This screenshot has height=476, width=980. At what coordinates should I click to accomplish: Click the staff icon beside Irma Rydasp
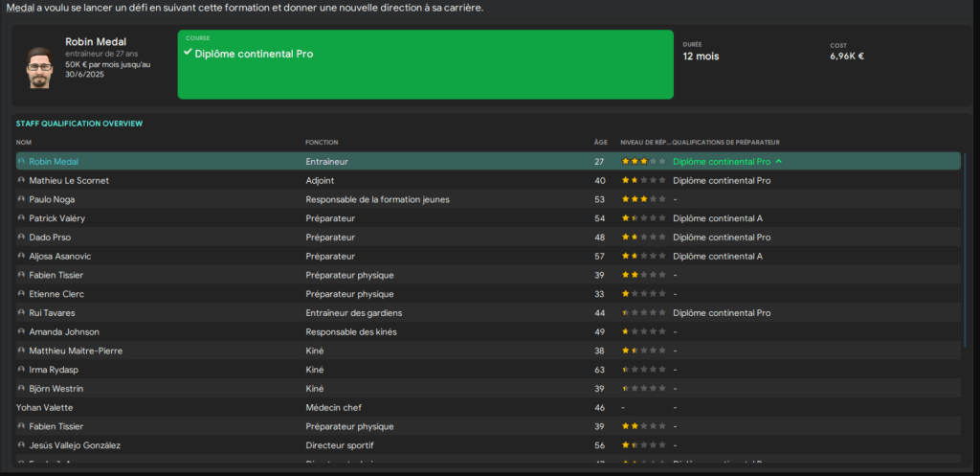(21, 370)
